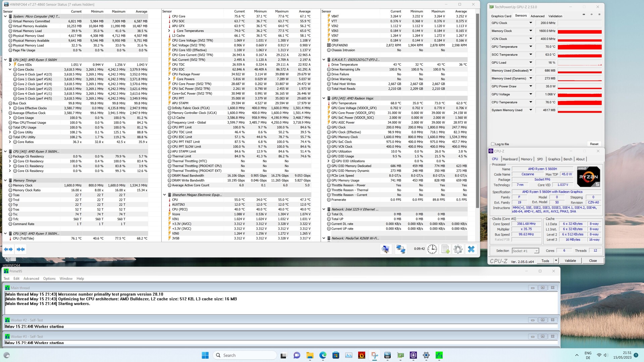Click the Windows taskbar Search box

pyautogui.click(x=245, y=355)
